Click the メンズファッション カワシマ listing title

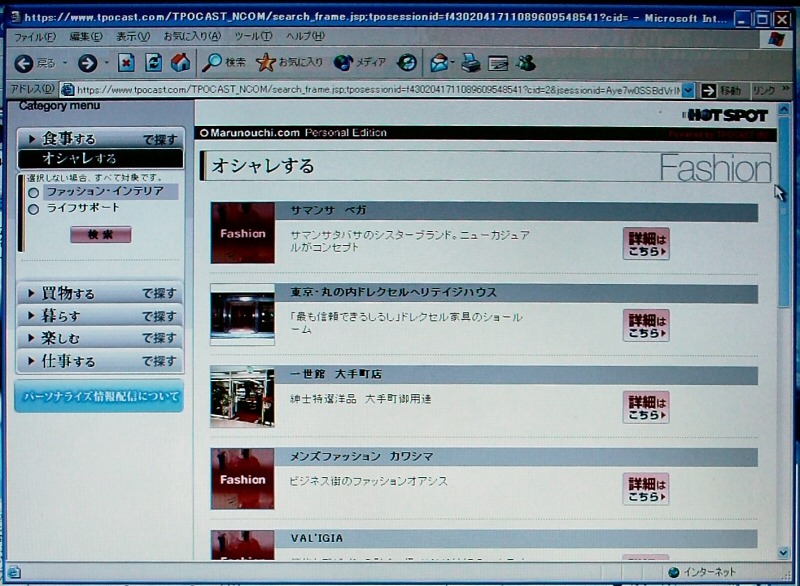pyautogui.click(x=361, y=456)
